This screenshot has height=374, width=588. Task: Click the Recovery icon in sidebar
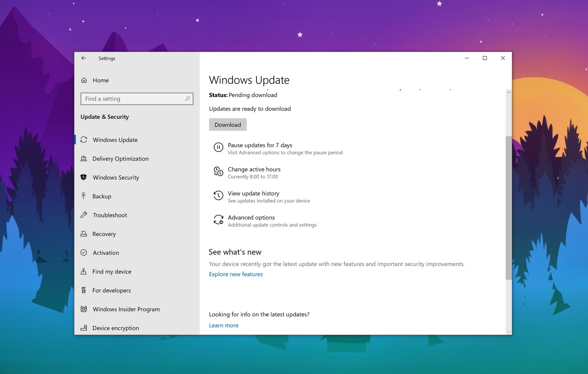(x=84, y=234)
